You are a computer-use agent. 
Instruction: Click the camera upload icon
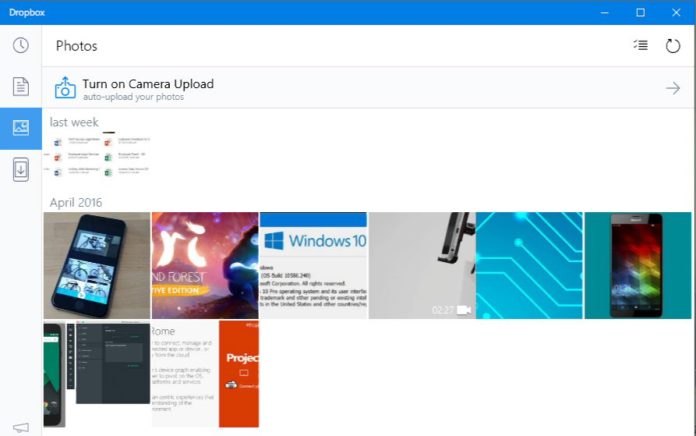pos(65,87)
